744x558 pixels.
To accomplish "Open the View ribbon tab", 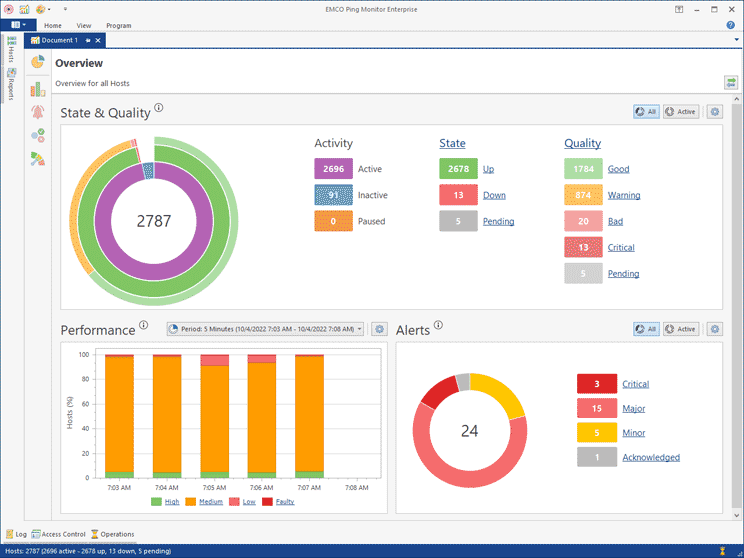I will (x=84, y=25).
